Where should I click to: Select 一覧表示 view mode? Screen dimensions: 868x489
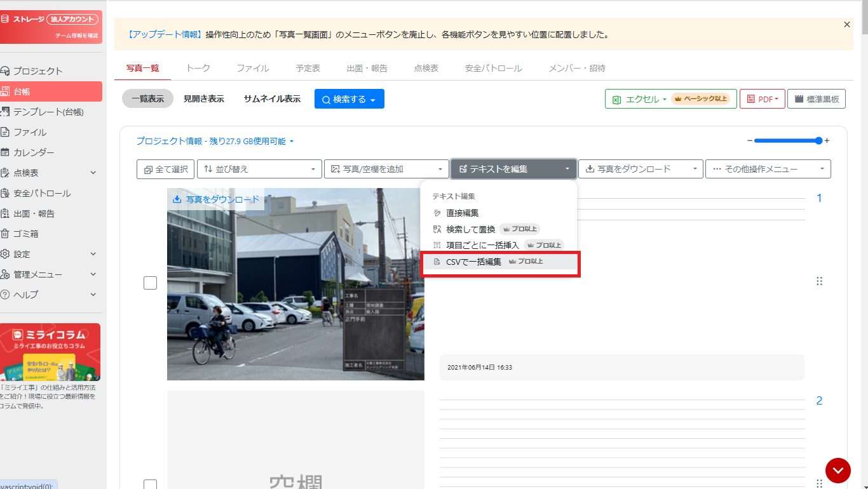pyautogui.click(x=147, y=98)
